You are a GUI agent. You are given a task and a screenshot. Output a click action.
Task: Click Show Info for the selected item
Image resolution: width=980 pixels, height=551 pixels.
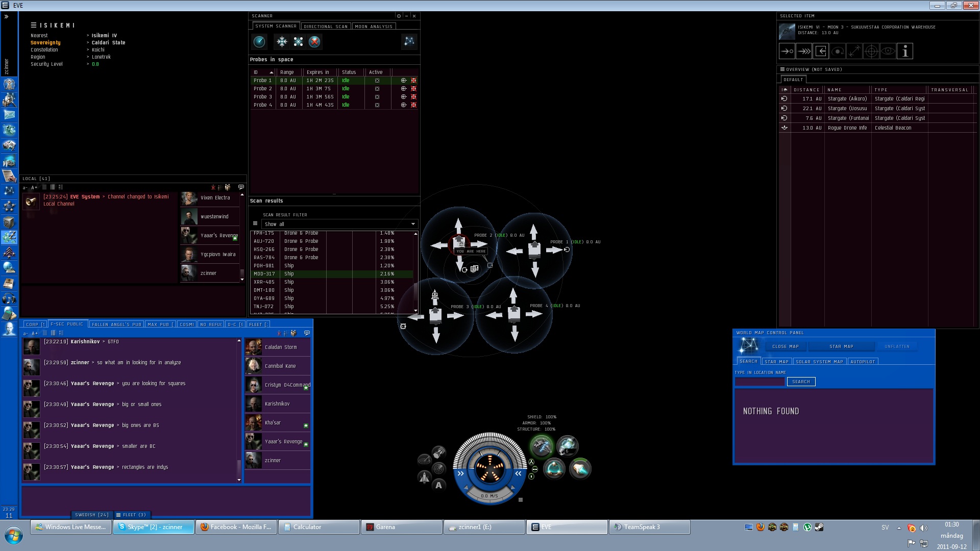[904, 51]
